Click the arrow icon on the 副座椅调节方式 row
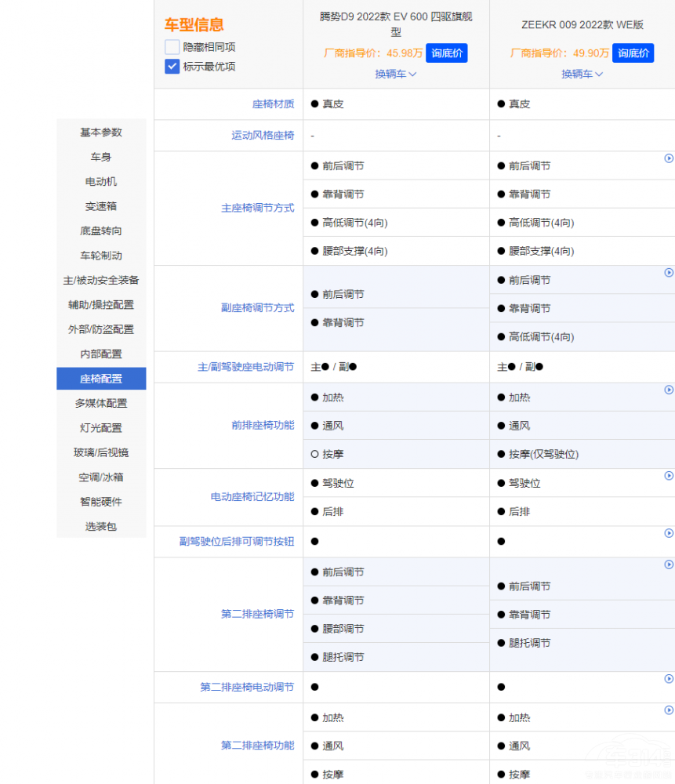 [x=668, y=272]
